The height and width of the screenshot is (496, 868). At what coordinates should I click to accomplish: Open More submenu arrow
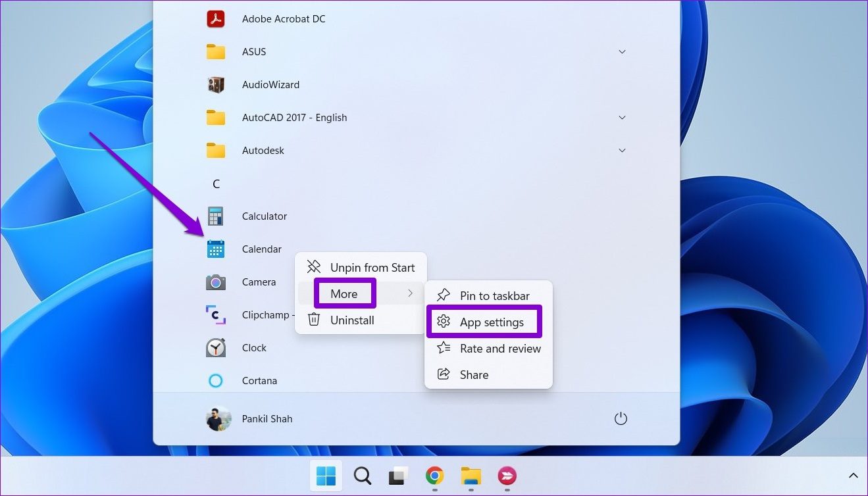click(411, 293)
